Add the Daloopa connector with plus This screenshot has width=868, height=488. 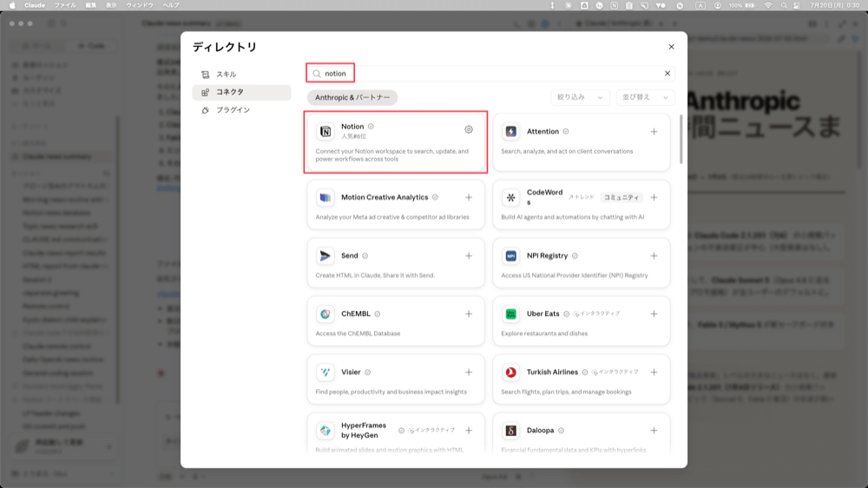654,431
